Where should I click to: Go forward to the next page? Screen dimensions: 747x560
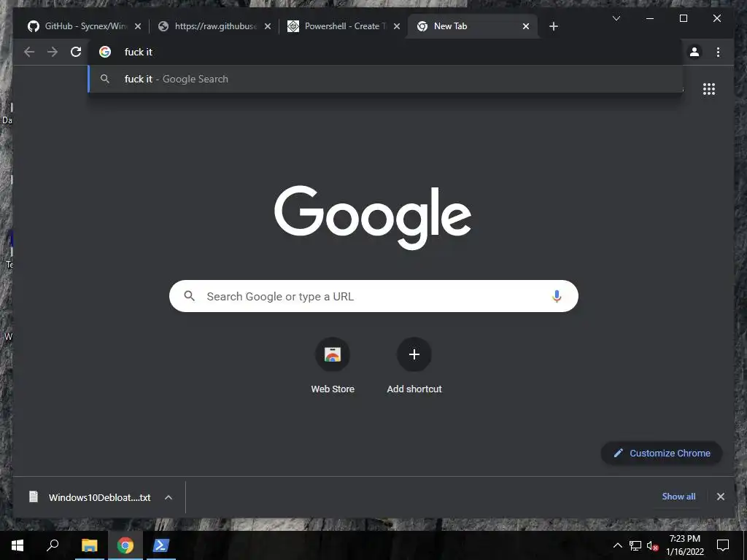coord(53,52)
